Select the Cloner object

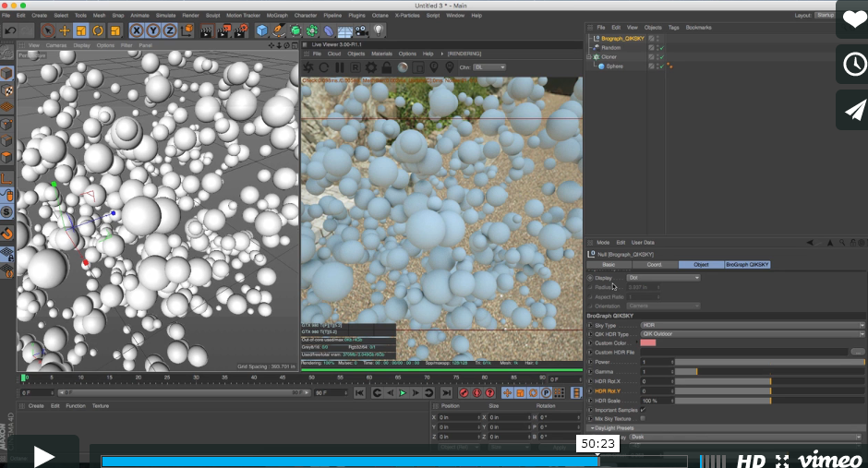[609, 57]
